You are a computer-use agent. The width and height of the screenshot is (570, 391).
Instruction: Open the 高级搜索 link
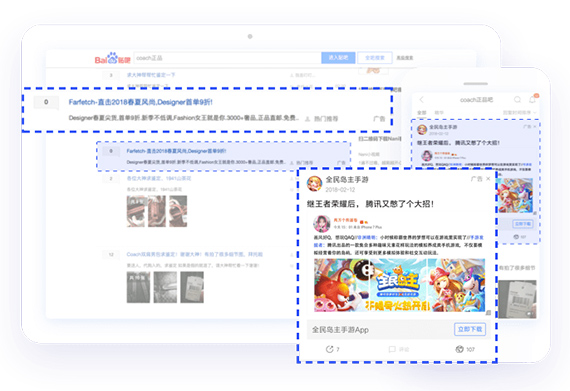(x=405, y=58)
